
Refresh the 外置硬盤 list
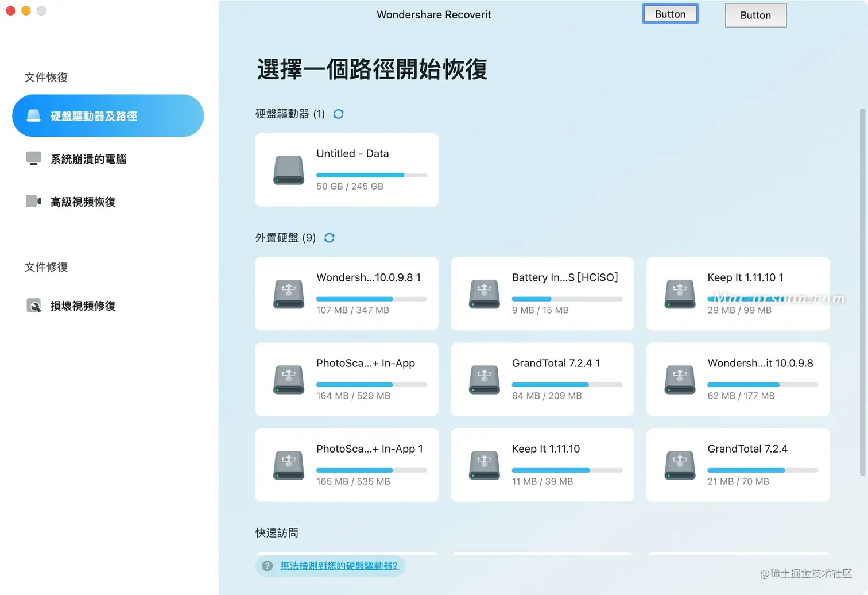330,238
